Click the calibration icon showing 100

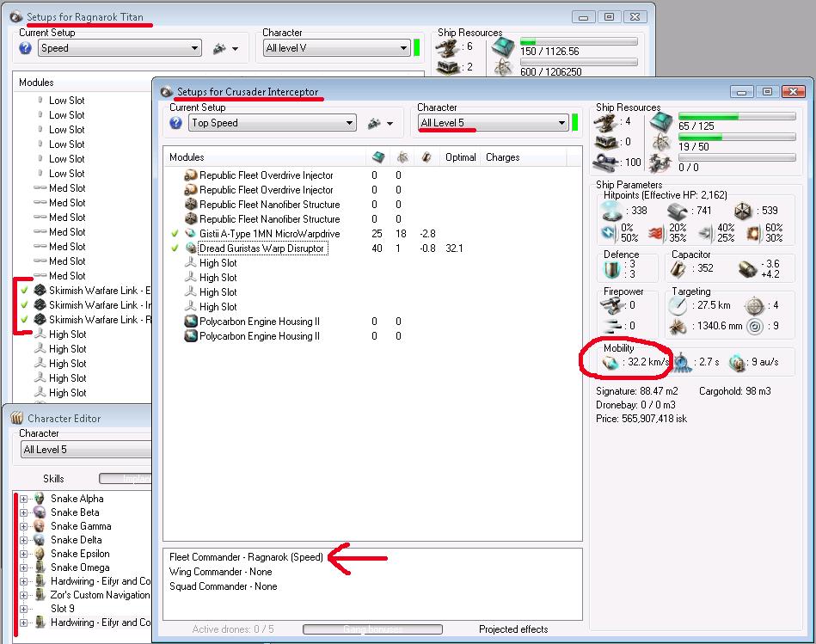(605, 162)
